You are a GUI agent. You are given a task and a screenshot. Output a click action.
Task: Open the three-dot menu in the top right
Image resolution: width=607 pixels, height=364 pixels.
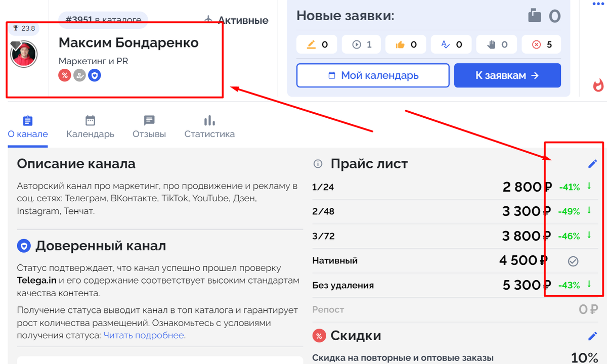click(598, 4)
